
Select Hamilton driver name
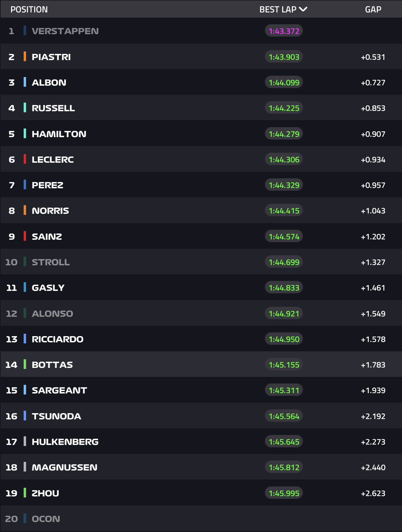(59, 134)
